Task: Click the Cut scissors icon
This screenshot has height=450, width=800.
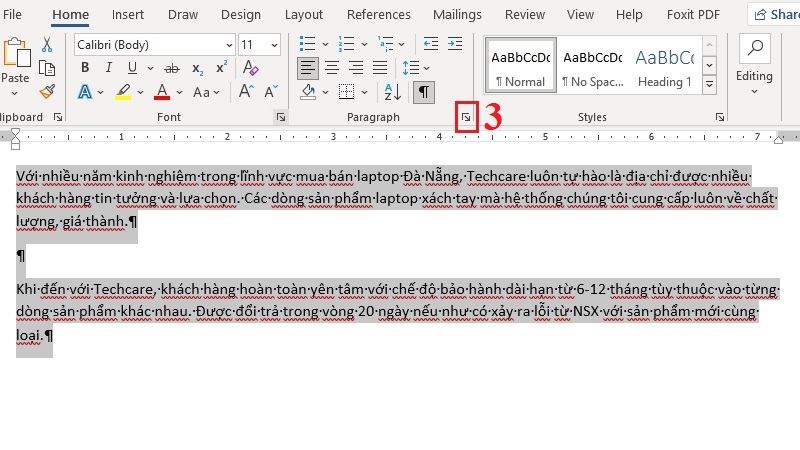Action: pyautogui.click(x=47, y=44)
